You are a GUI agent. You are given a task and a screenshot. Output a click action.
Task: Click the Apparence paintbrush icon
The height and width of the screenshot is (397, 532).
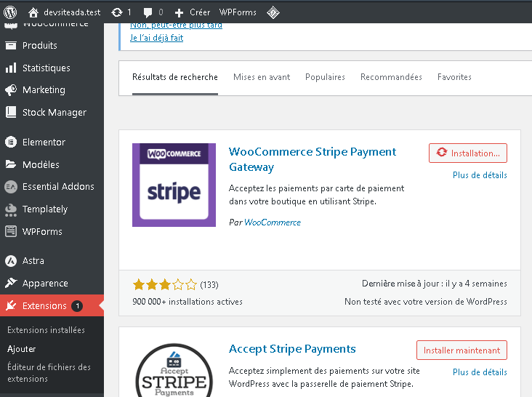tap(11, 283)
